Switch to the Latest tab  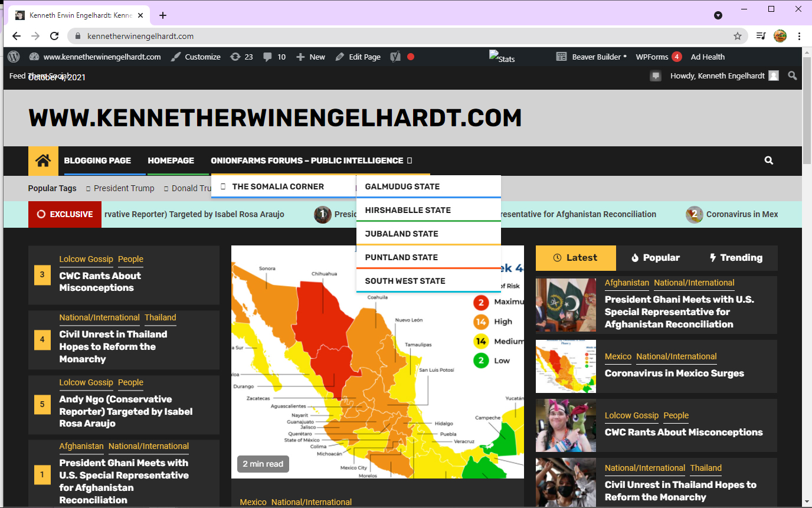click(575, 258)
